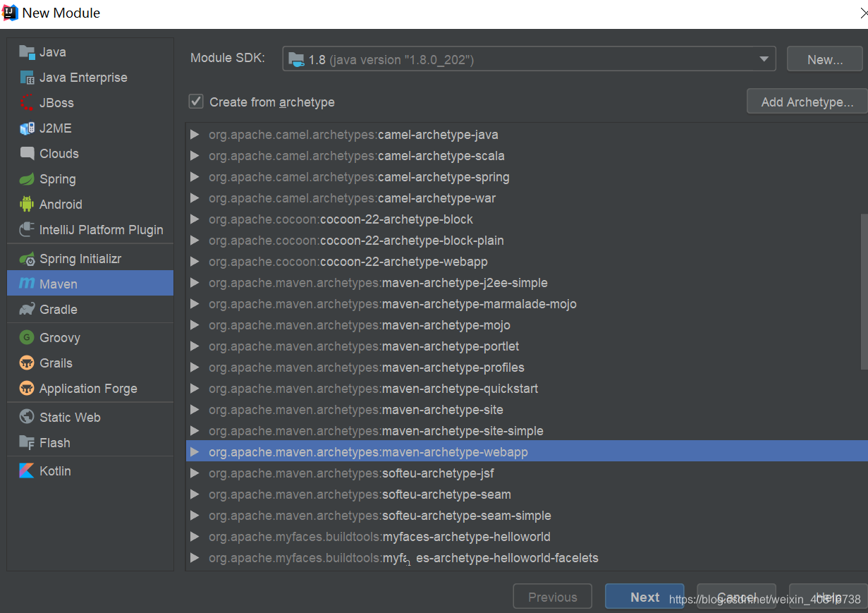Click the Spring Initializr icon

[27, 259]
